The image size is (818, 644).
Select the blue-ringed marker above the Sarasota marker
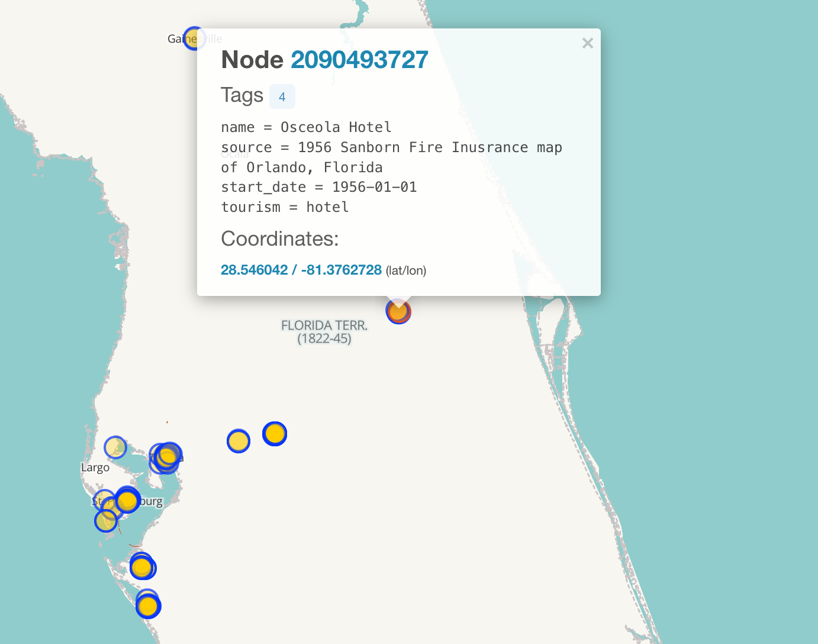(x=142, y=566)
